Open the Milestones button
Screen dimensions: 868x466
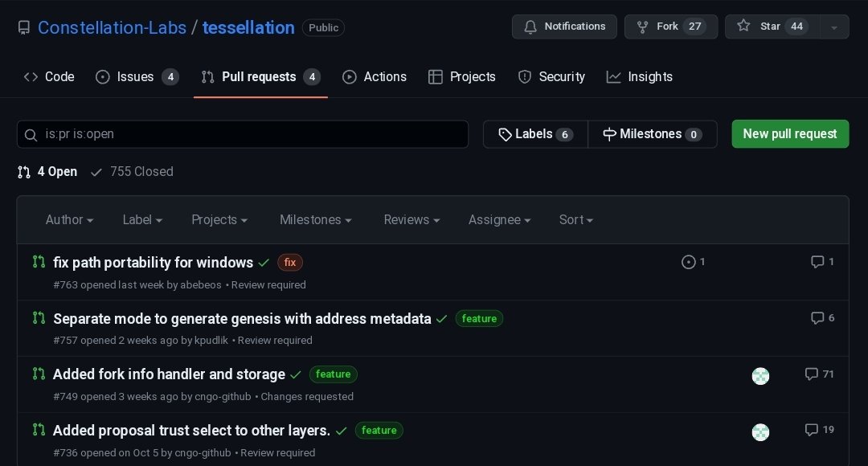tap(652, 134)
